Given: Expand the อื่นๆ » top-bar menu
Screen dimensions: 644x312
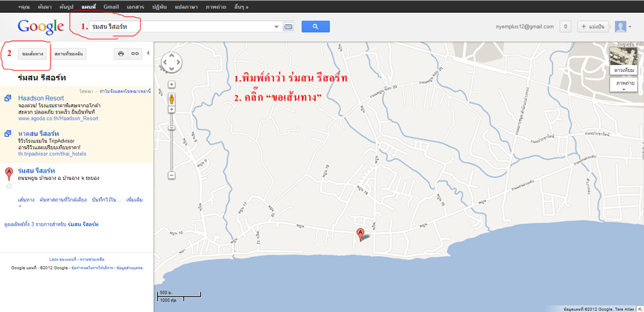Looking at the screenshot, I should tap(241, 7).
